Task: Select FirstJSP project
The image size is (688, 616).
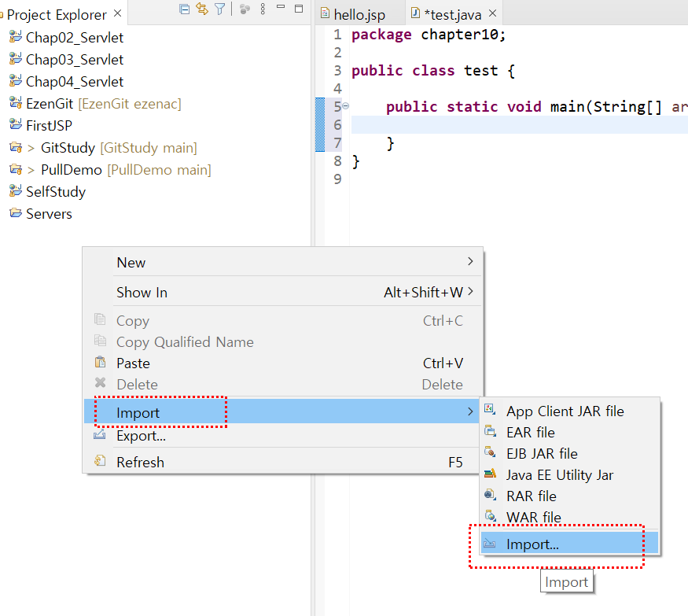Action: pyautogui.click(x=49, y=126)
